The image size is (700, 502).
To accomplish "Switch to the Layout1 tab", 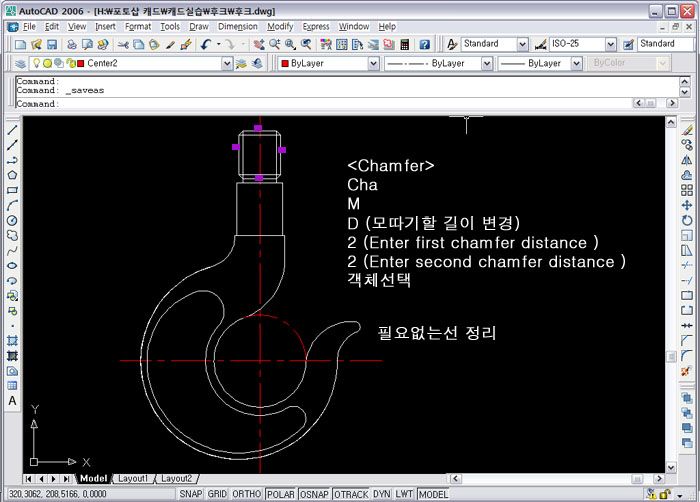I will [x=133, y=478].
